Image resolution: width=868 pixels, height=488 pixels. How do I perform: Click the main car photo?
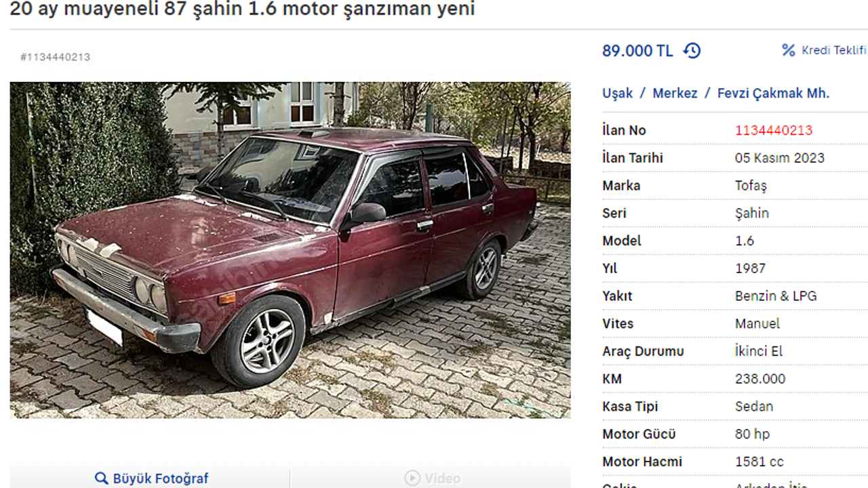pyautogui.click(x=290, y=250)
